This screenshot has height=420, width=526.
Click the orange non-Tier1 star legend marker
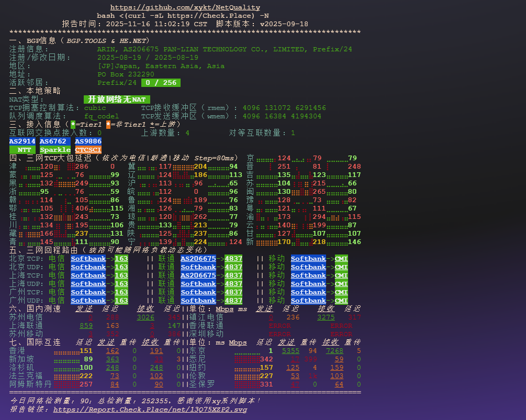(x=108, y=125)
